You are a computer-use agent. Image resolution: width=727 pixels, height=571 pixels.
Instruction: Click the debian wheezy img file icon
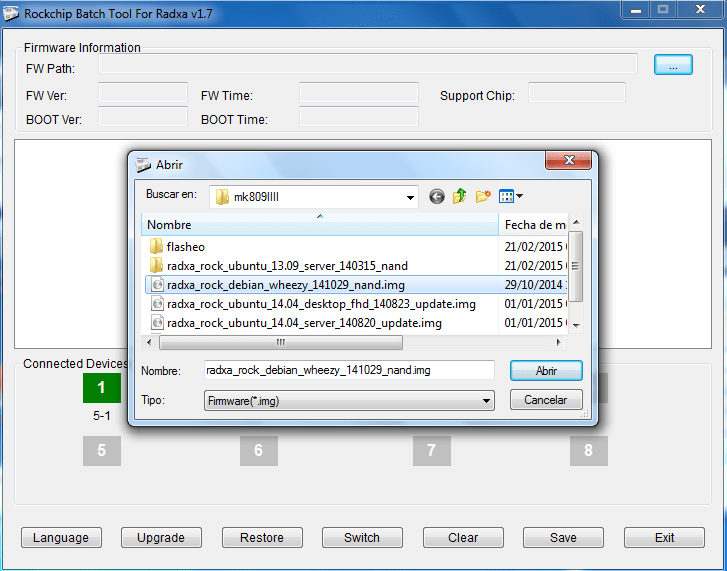pos(157,285)
